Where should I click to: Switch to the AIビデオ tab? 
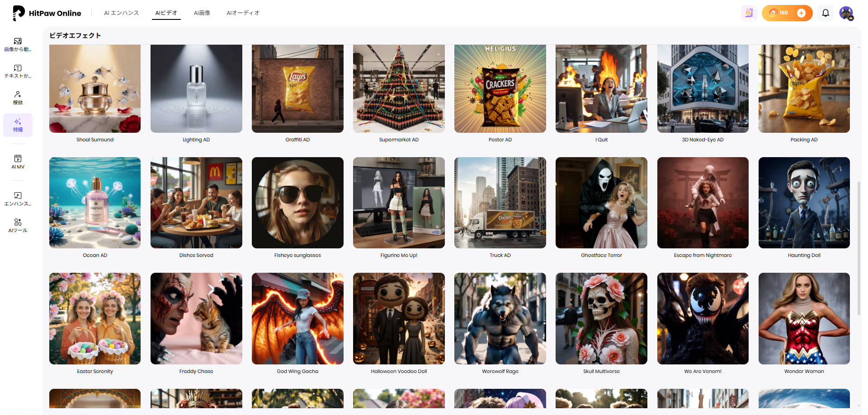[166, 13]
